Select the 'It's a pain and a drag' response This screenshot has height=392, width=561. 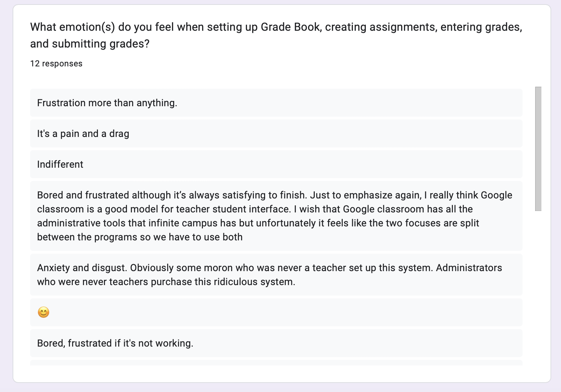83,134
